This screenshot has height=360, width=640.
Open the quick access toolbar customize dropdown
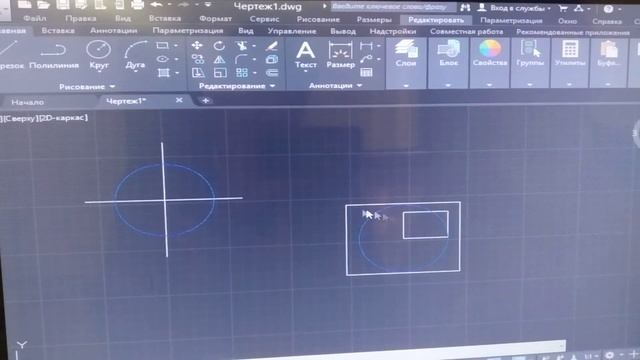pyautogui.click(x=208, y=5)
